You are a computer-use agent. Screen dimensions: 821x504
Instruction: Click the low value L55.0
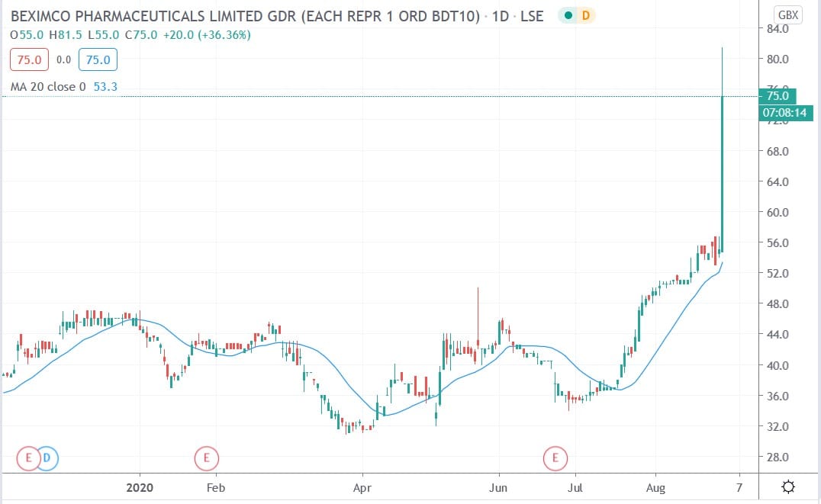103,35
